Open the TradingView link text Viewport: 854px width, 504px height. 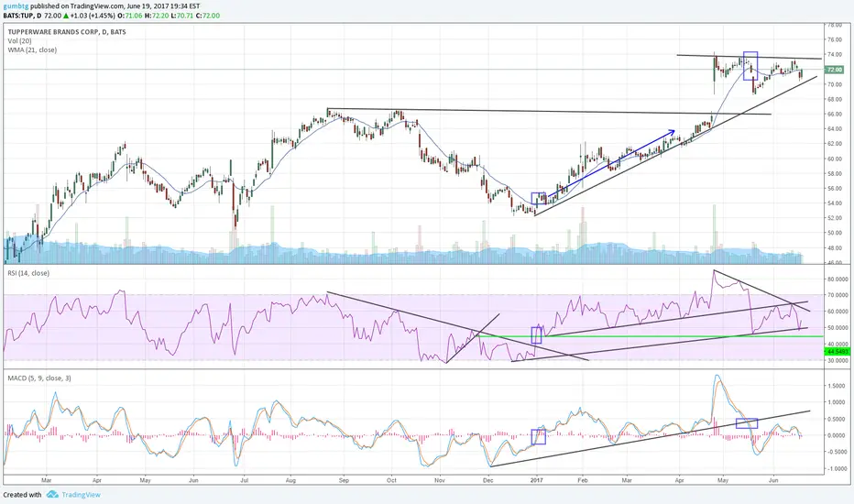pos(81,495)
